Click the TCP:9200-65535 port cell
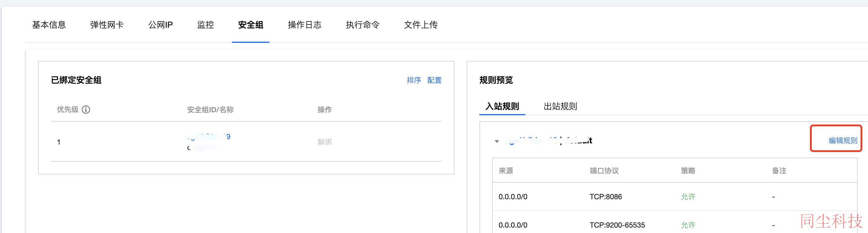Image resolution: width=868 pixels, height=233 pixels. [x=617, y=225]
